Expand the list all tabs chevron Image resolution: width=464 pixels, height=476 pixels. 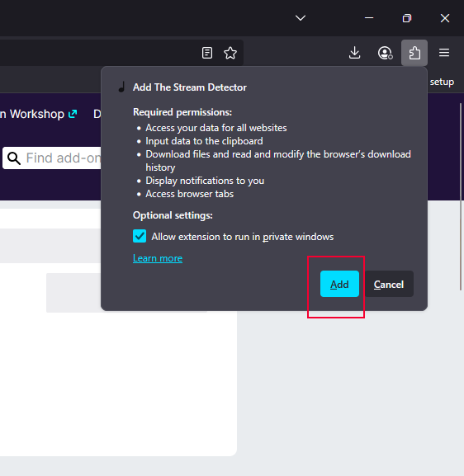point(301,18)
